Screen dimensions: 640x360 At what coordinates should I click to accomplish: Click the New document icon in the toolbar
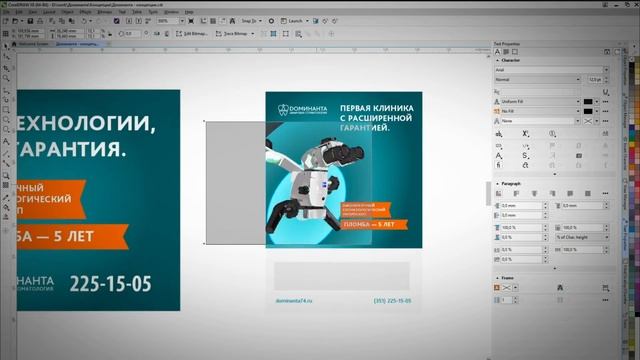click(x=6, y=21)
